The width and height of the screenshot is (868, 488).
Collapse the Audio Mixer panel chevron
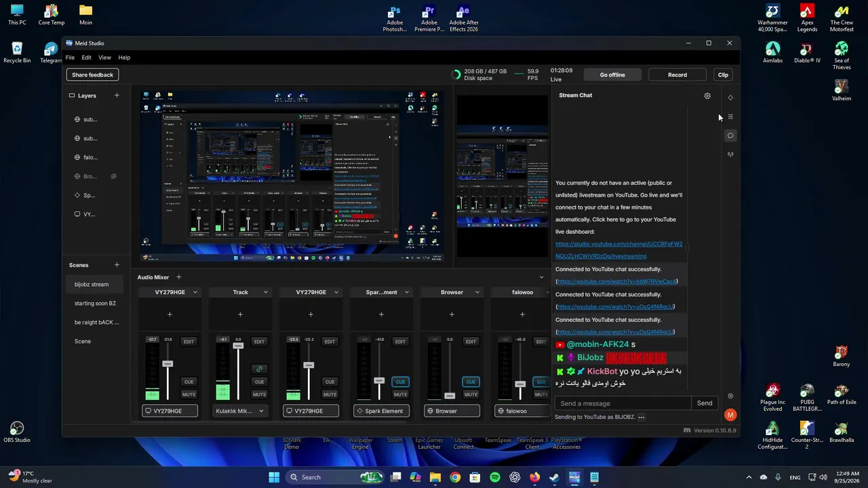541,277
